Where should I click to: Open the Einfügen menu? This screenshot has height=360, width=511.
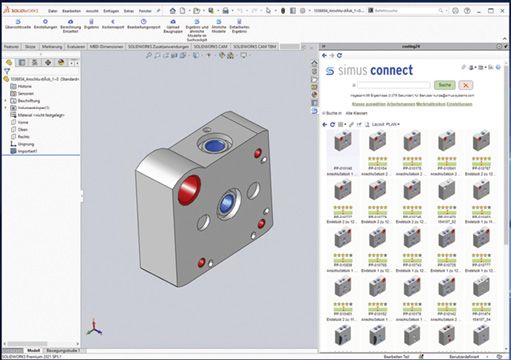pos(111,11)
